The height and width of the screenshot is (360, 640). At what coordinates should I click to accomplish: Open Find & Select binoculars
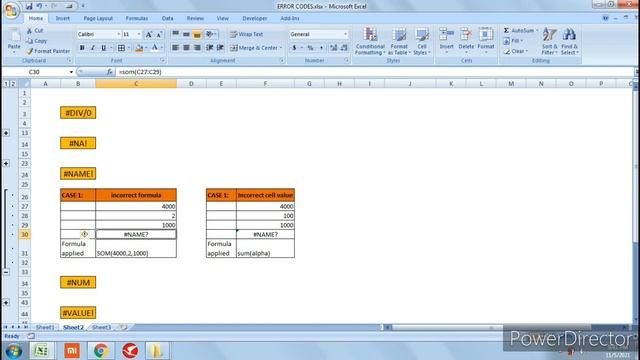[x=569, y=41]
